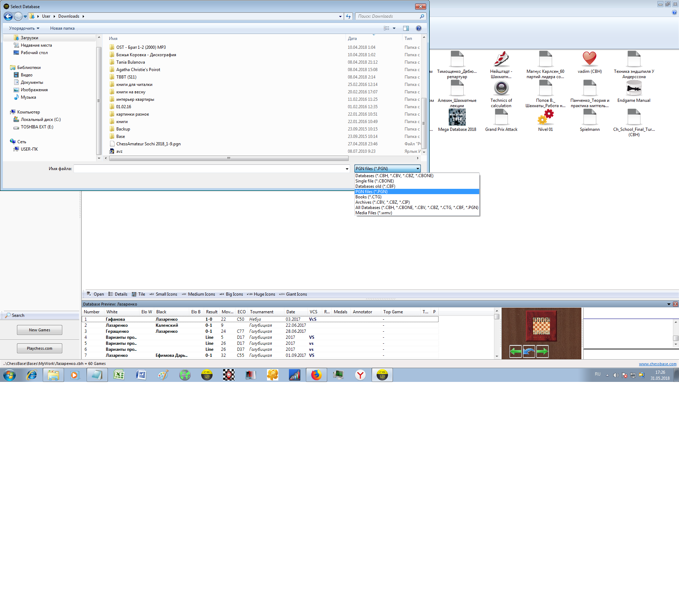Click the Новая папка button

click(x=62, y=28)
